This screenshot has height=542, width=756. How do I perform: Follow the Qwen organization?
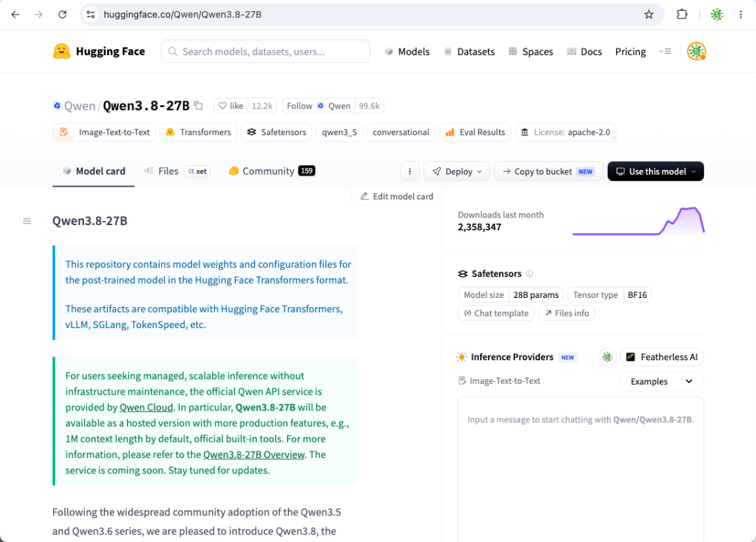318,106
